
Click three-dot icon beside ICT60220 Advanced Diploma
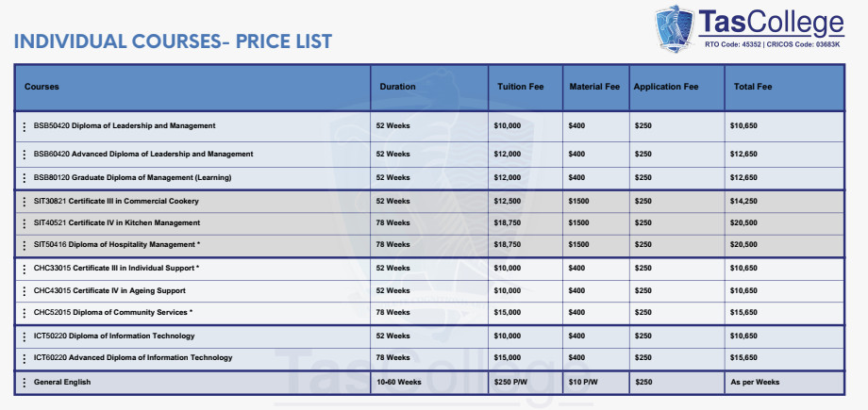pos(25,358)
